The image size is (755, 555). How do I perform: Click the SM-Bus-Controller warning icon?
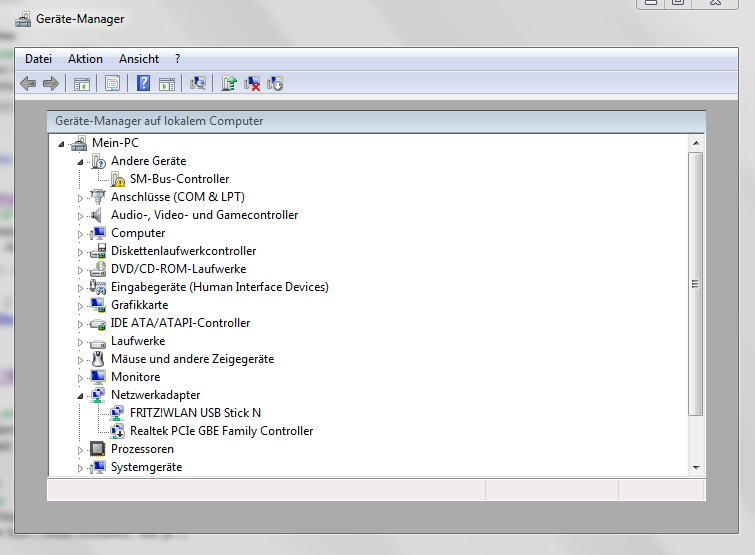(117, 179)
